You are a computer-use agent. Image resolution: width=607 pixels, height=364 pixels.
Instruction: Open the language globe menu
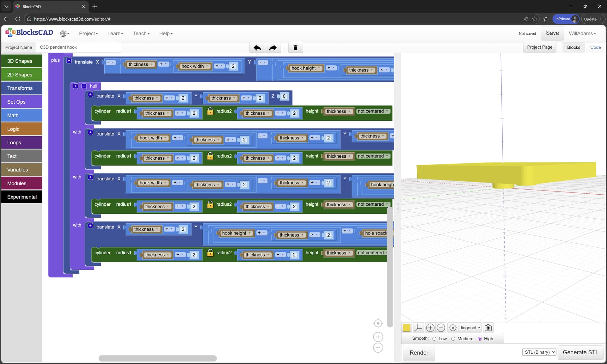tap(64, 33)
